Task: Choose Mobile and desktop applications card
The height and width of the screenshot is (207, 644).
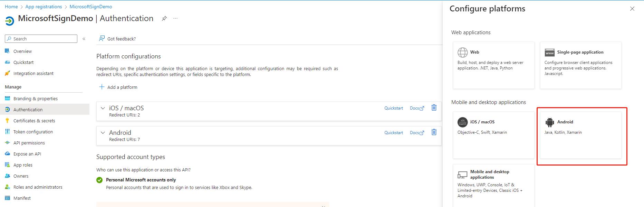Action: tap(494, 186)
